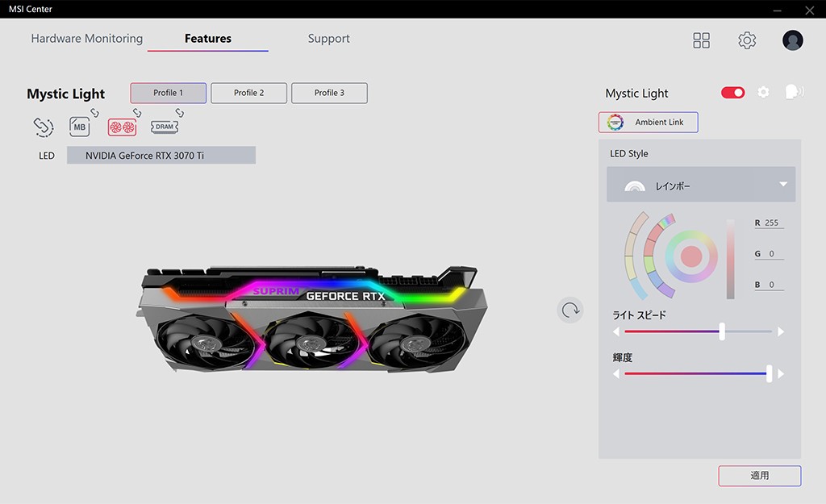Image resolution: width=826 pixels, height=504 pixels.
Task: Click the Ambient Link button
Action: point(648,123)
